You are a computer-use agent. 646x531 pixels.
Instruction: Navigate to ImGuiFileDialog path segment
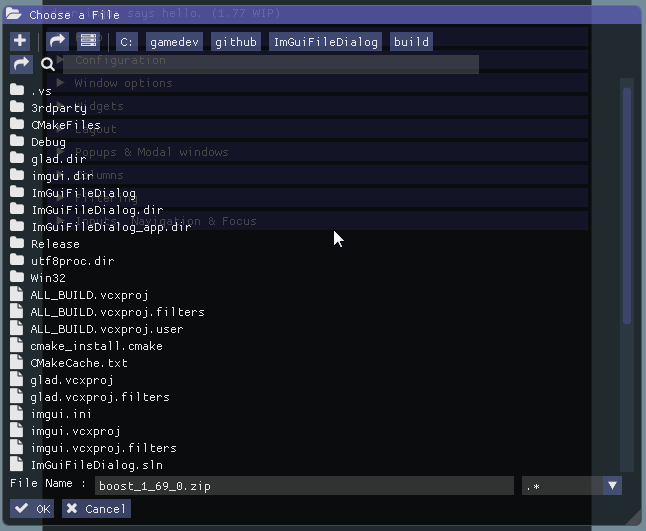point(325,42)
